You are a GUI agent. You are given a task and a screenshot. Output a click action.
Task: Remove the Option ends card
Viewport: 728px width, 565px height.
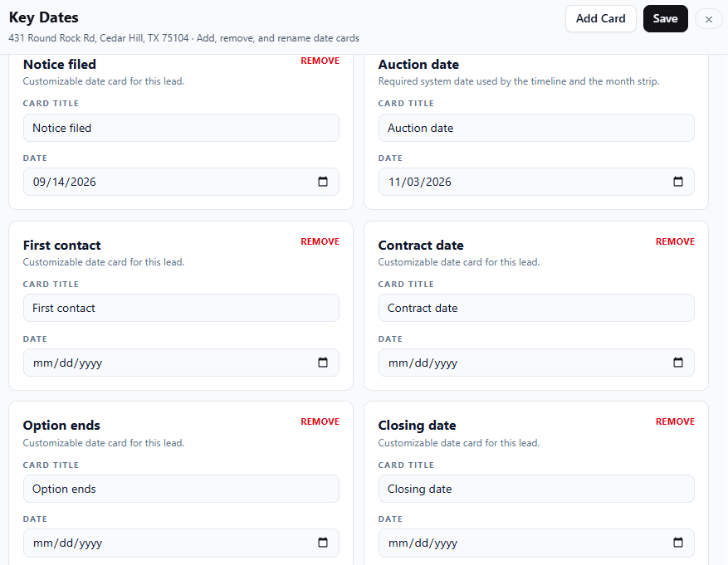(x=320, y=421)
